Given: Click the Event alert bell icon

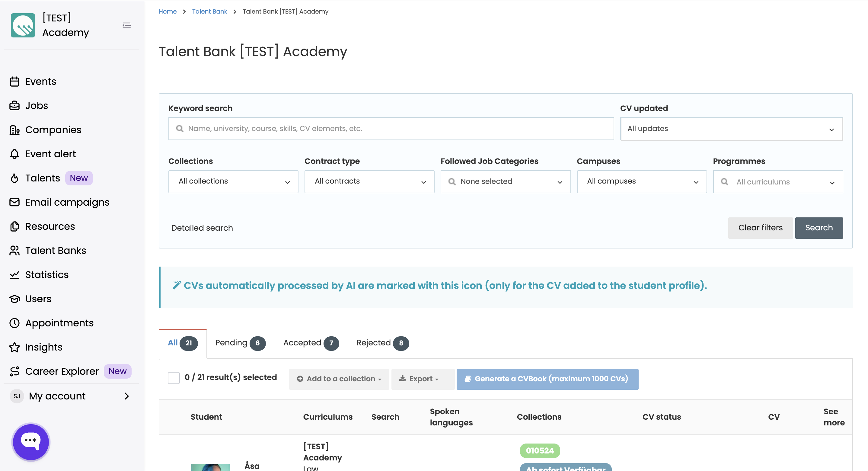Looking at the screenshot, I should [x=14, y=154].
